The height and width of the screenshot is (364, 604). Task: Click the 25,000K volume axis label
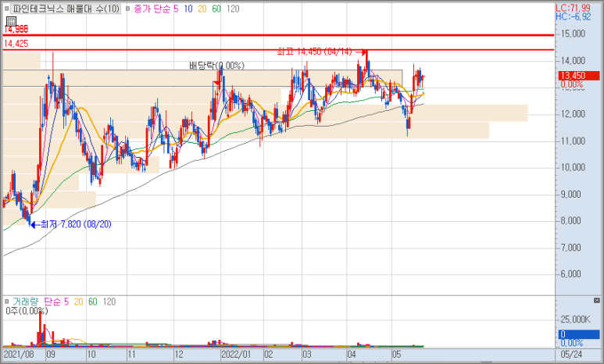(575, 319)
